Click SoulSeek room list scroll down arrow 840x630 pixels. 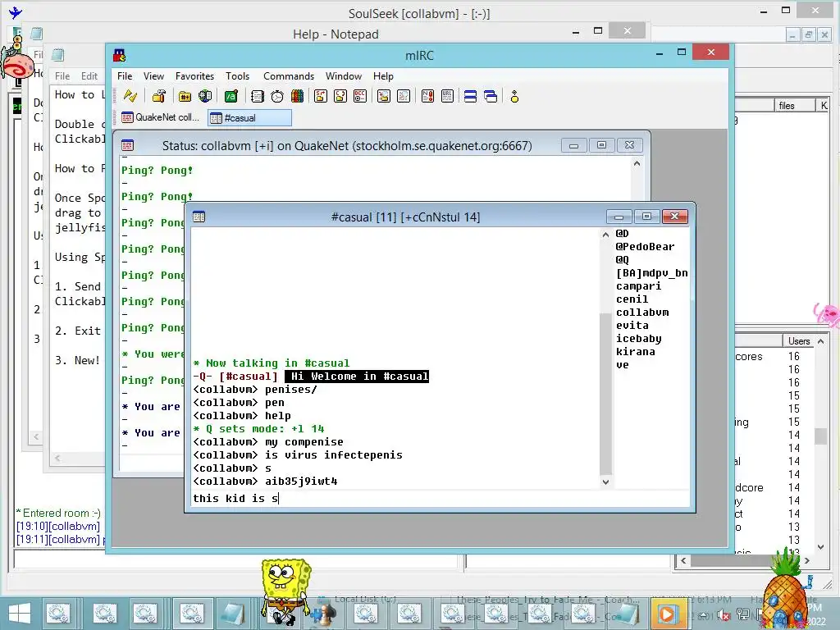coord(820,547)
